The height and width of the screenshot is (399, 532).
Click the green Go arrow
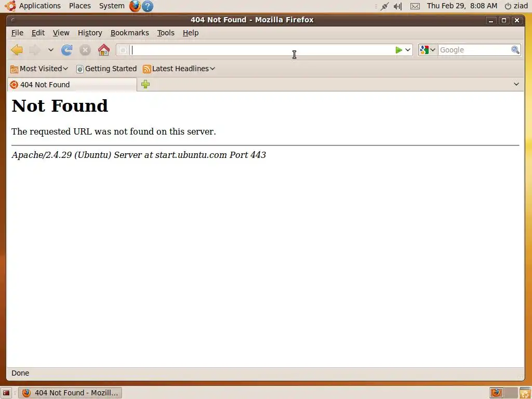point(398,50)
